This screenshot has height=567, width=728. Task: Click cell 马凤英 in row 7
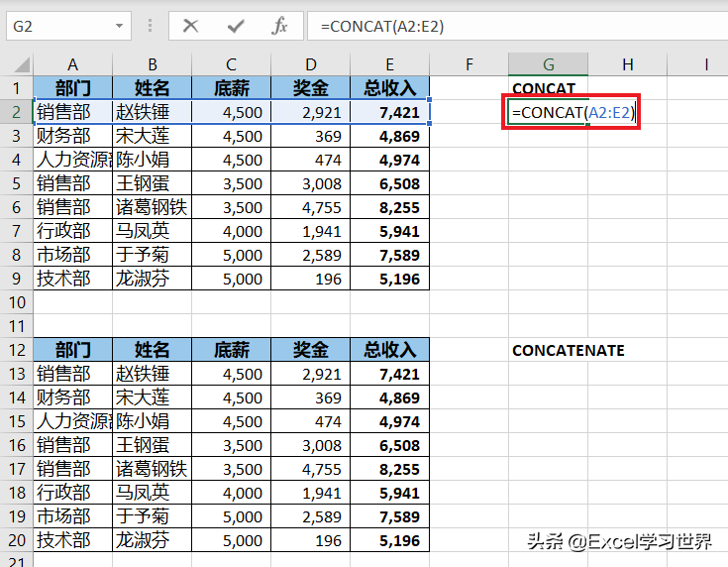[x=153, y=231]
